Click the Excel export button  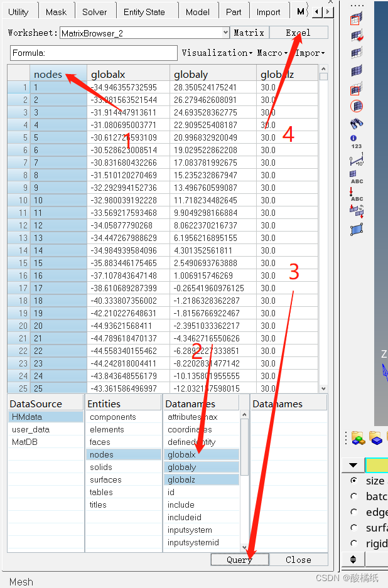298,33
